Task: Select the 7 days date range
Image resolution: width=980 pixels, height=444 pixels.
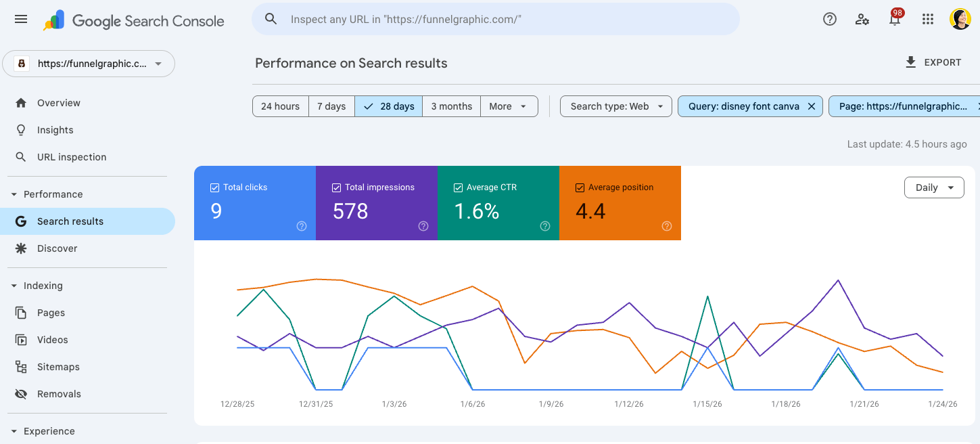Action: tap(331, 106)
